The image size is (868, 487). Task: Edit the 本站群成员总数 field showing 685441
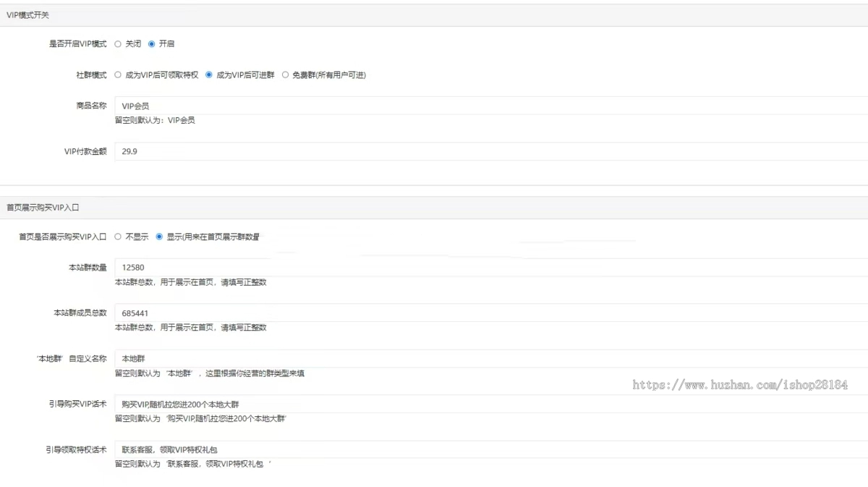(x=491, y=313)
